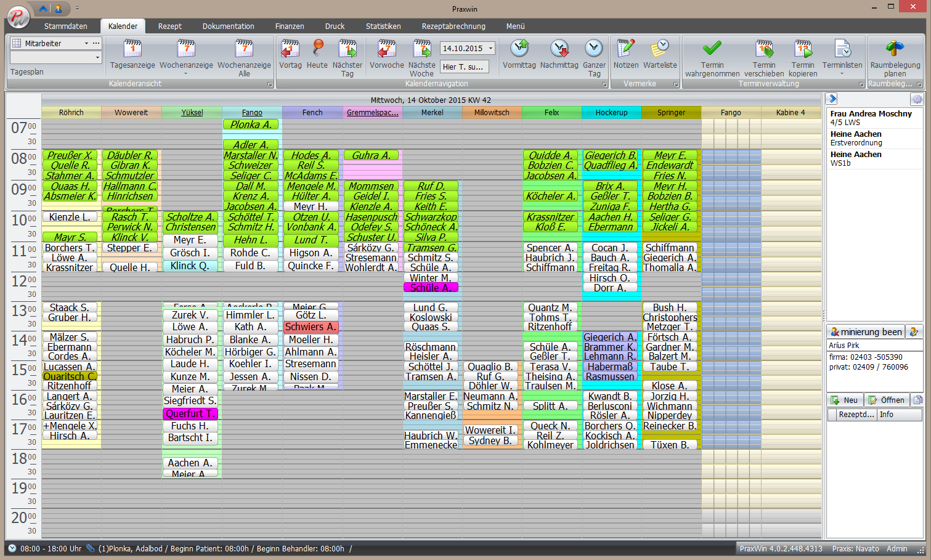Open the quick access toolbar customize arrow
The width and height of the screenshot is (931, 560).
tap(77, 9)
